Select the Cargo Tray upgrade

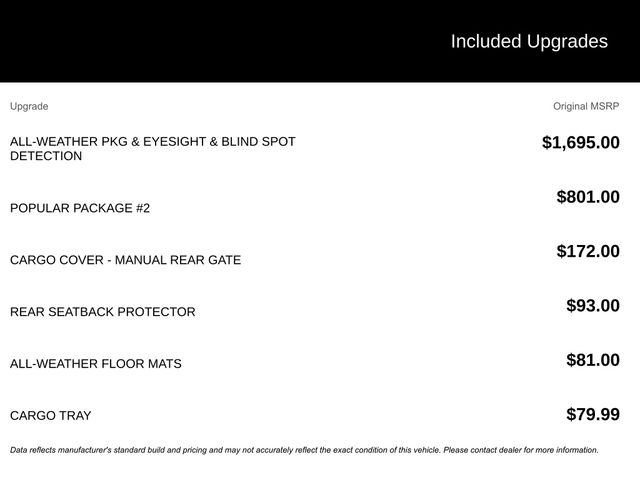pyautogui.click(x=50, y=416)
